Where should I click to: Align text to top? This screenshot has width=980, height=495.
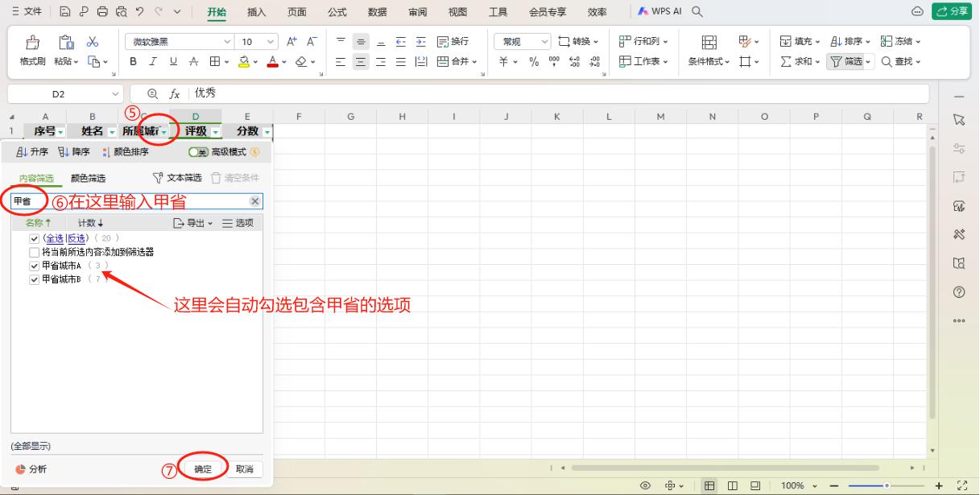(341, 42)
